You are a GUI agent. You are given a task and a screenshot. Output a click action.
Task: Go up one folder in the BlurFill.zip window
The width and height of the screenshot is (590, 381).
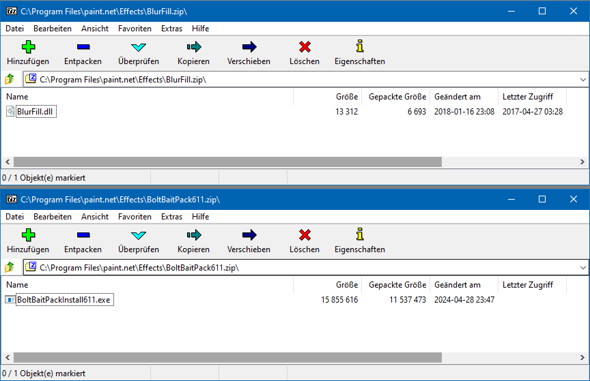tap(9, 79)
